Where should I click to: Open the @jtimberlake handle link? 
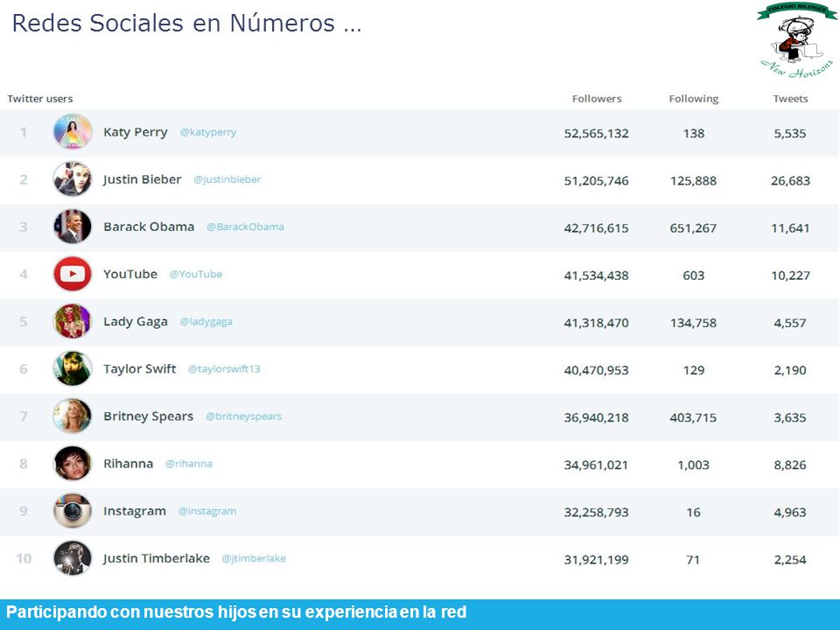tap(254, 558)
